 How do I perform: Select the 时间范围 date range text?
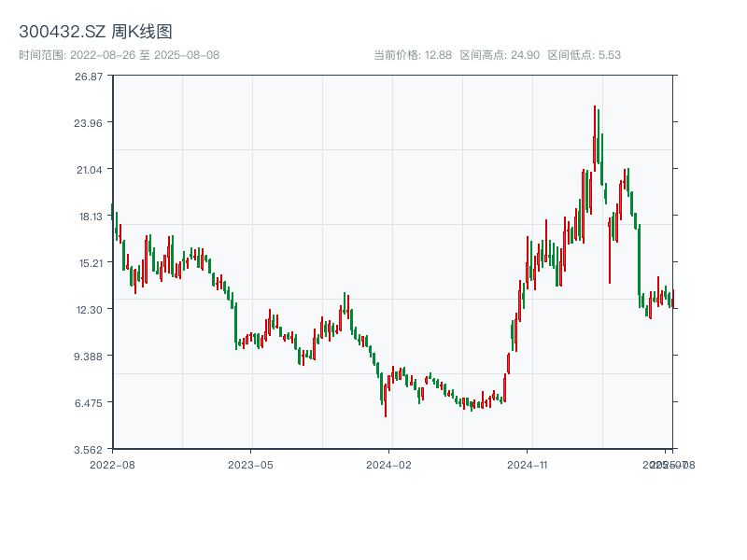[x=119, y=55]
